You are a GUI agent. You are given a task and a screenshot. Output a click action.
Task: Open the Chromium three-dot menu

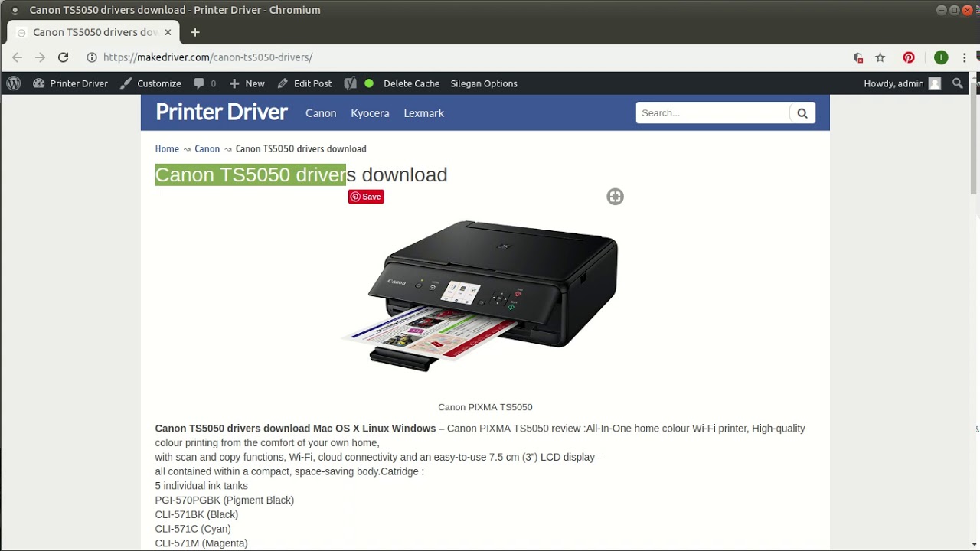(965, 57)
